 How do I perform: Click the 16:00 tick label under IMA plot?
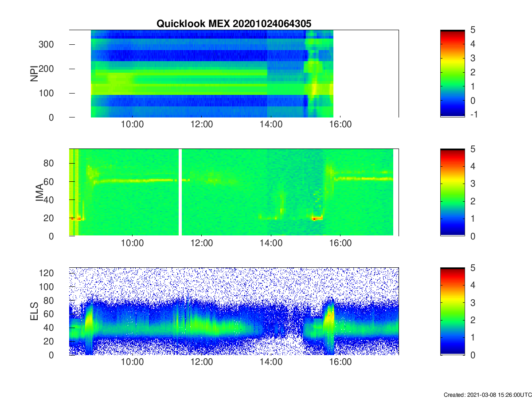340,243
